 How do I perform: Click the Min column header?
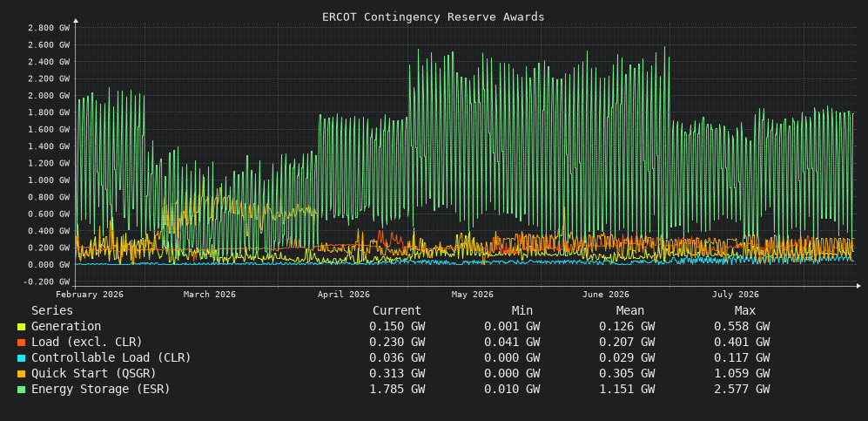[522, 310]
